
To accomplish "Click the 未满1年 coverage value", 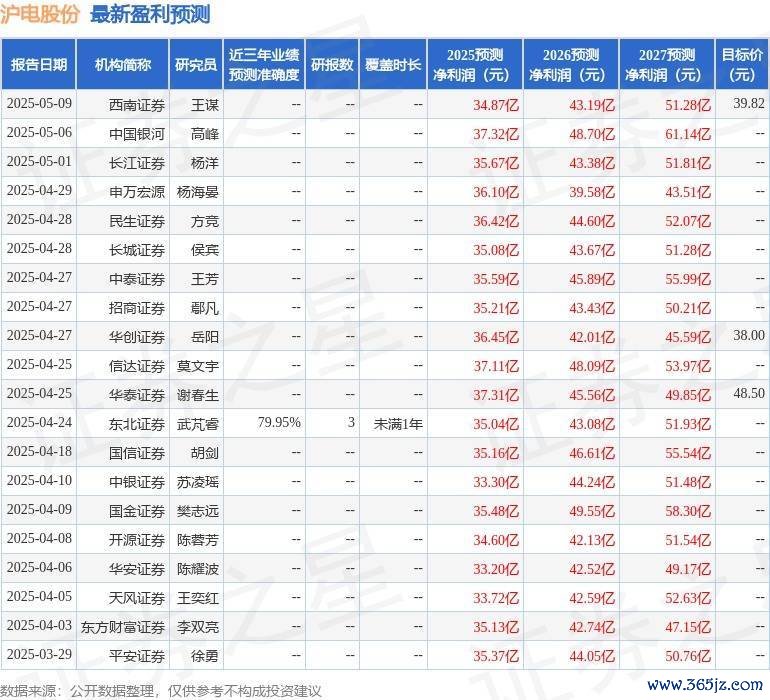I will 398,423.
